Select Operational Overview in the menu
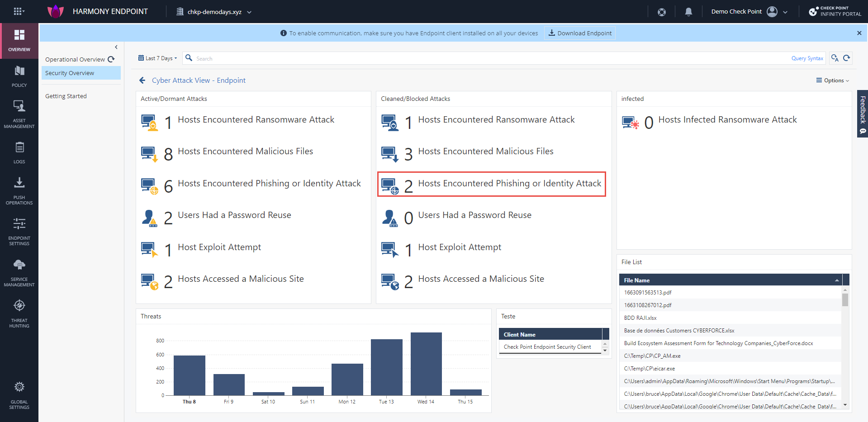 coord(75,59)
